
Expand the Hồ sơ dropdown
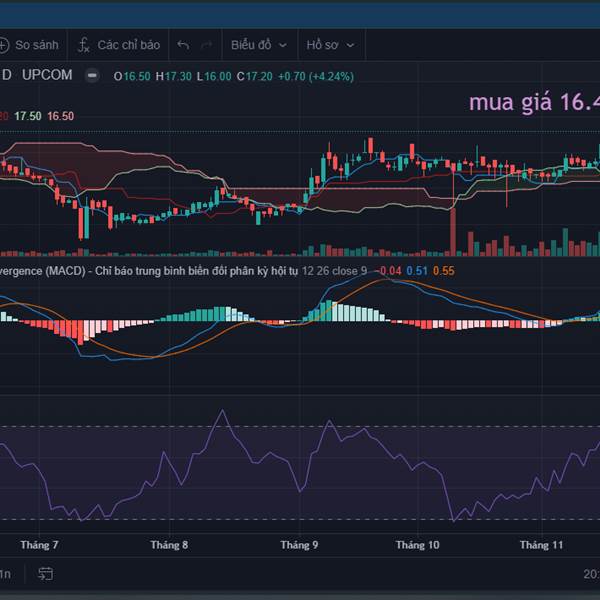330,45
